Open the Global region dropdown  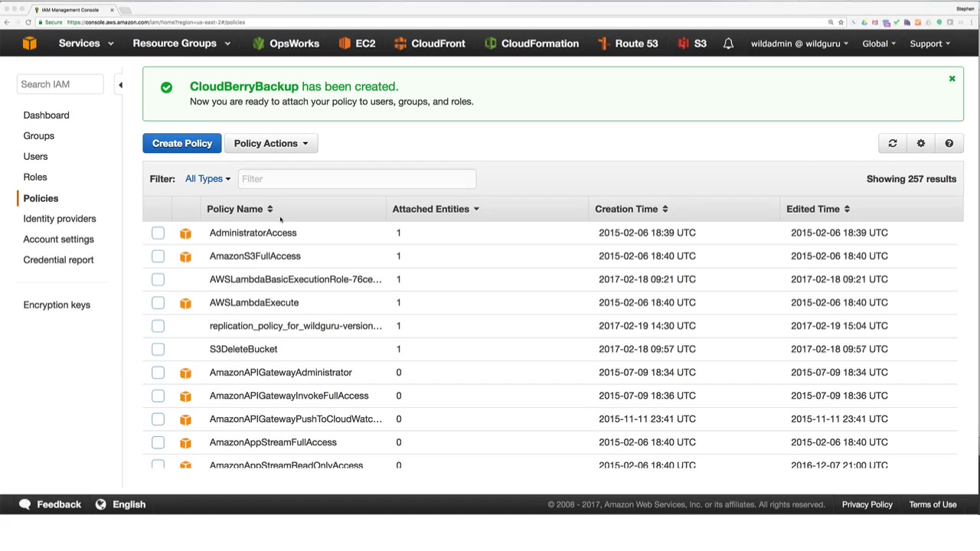coord(879,44)
